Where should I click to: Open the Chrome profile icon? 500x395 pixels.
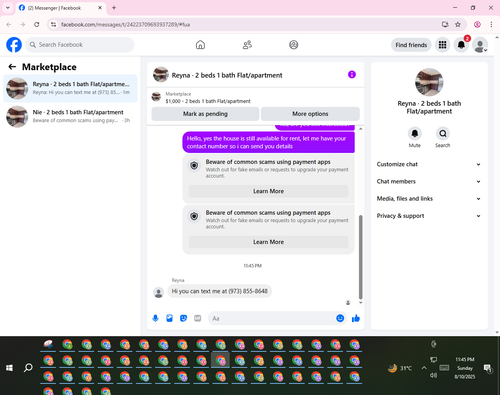477,24
